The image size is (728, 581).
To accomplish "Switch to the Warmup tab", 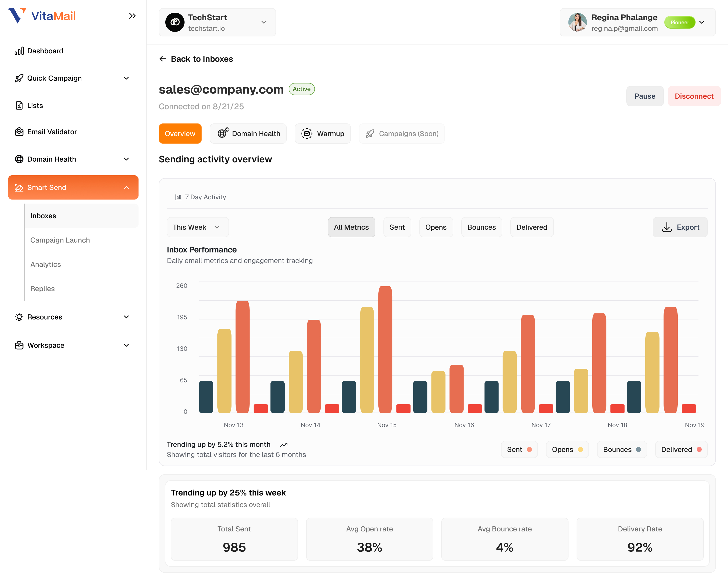I will click(x=323, y=134).
